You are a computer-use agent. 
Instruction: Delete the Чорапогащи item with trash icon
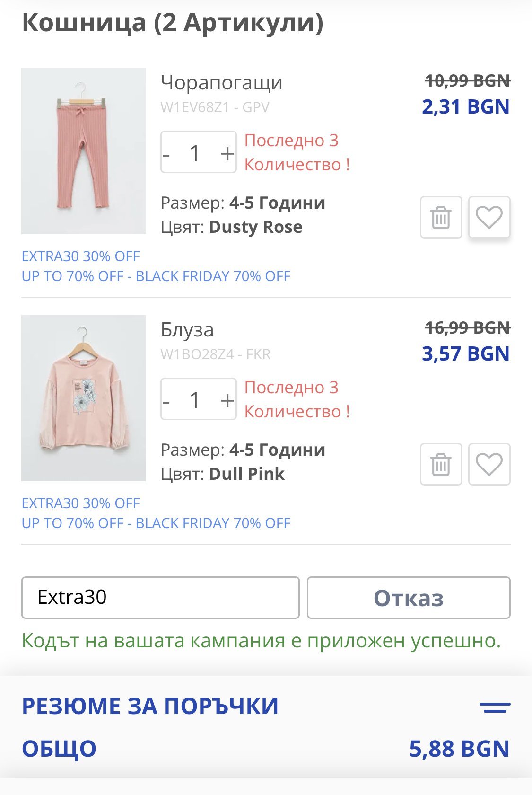[x=441, y=217]
